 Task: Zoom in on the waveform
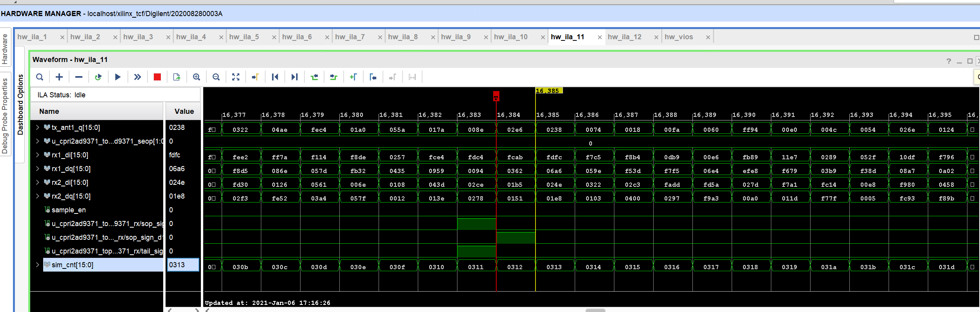click(x=197, y=77)
